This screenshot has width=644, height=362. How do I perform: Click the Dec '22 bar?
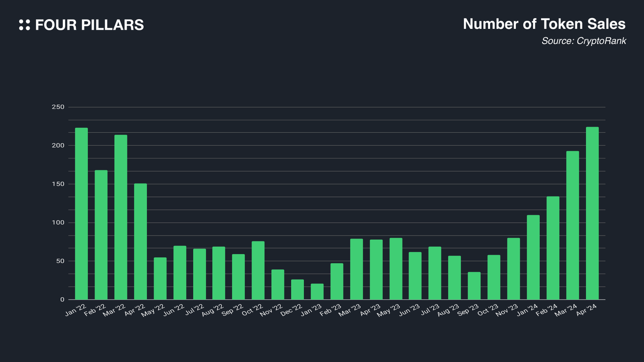(297, 290)
